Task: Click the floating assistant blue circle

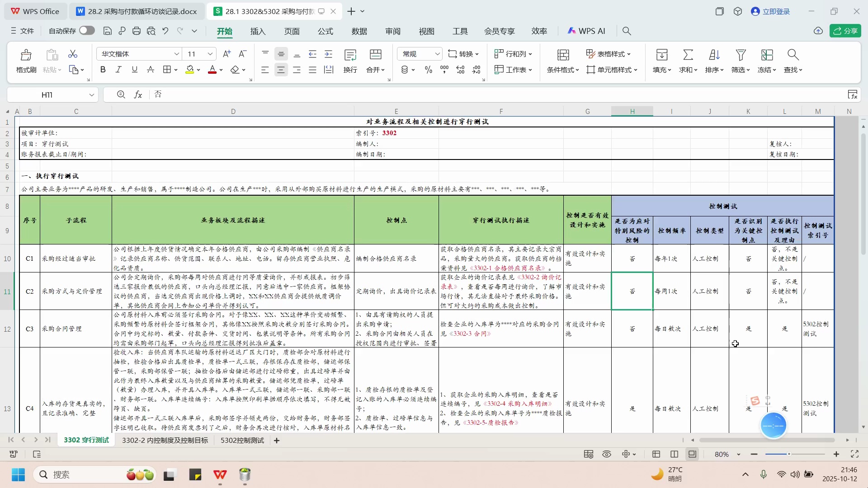Action: 774,425
